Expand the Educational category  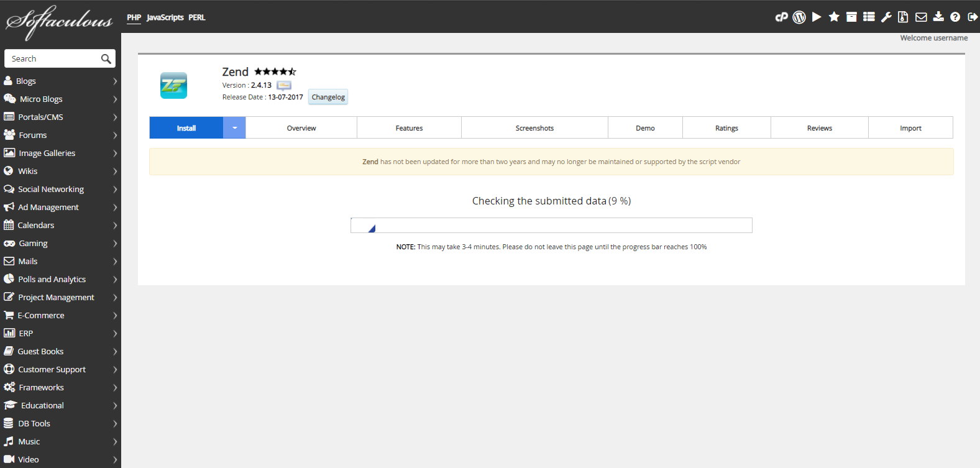coord(60,405)
